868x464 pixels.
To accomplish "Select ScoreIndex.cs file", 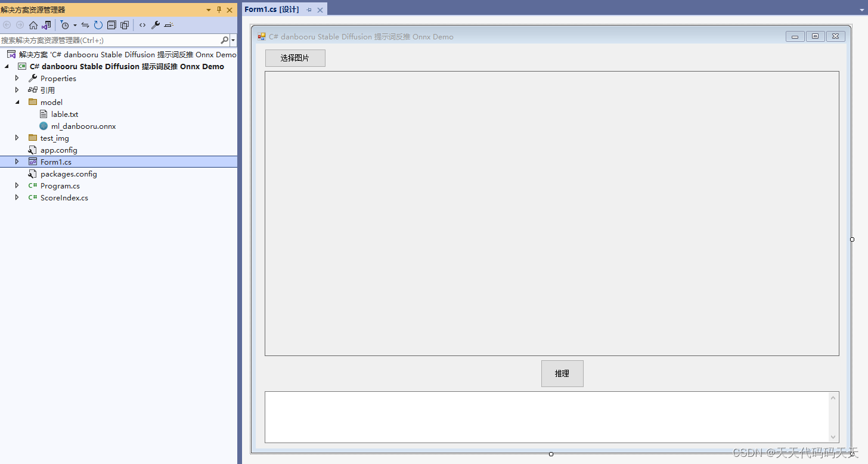I will point(64,197).
